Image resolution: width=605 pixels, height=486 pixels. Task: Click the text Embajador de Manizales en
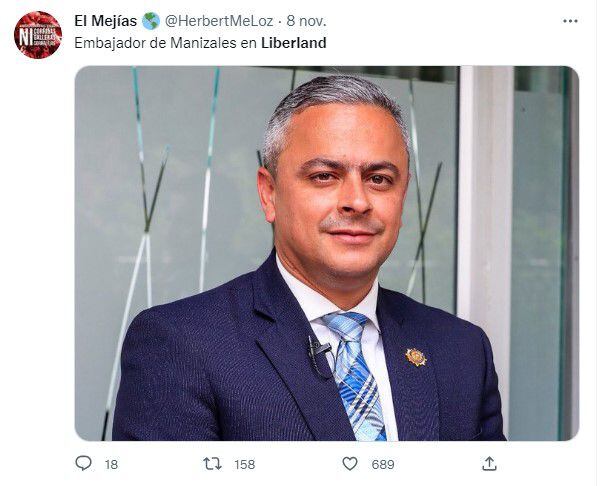click(166, 43)
